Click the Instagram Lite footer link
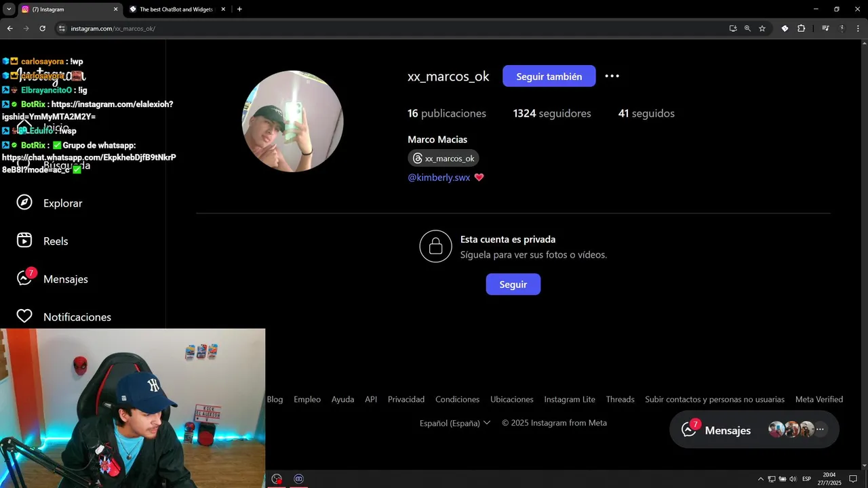Image resolution: width=868 pixels, height=488 pixels. click(x=570, y=399)
